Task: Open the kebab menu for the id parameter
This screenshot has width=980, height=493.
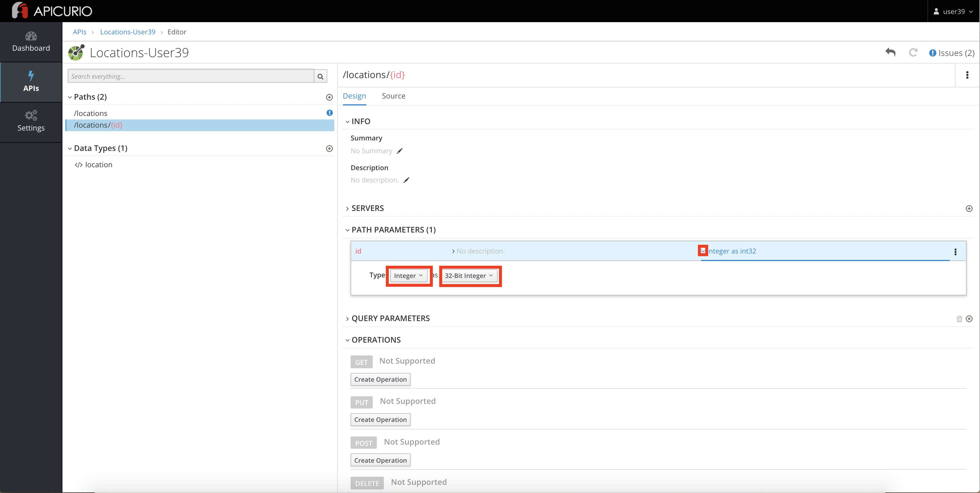Action: tap(955, 251)
